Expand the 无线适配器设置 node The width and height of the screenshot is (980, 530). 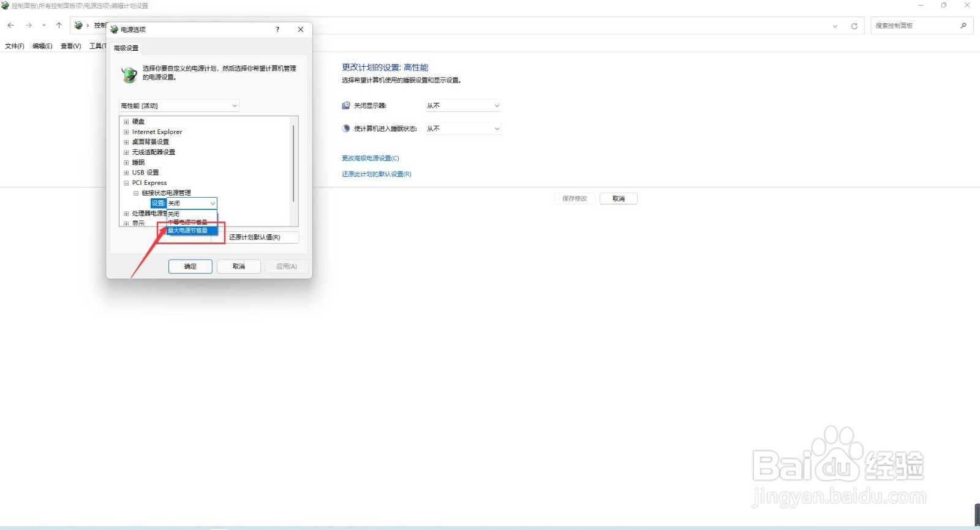tap(126, 152)
